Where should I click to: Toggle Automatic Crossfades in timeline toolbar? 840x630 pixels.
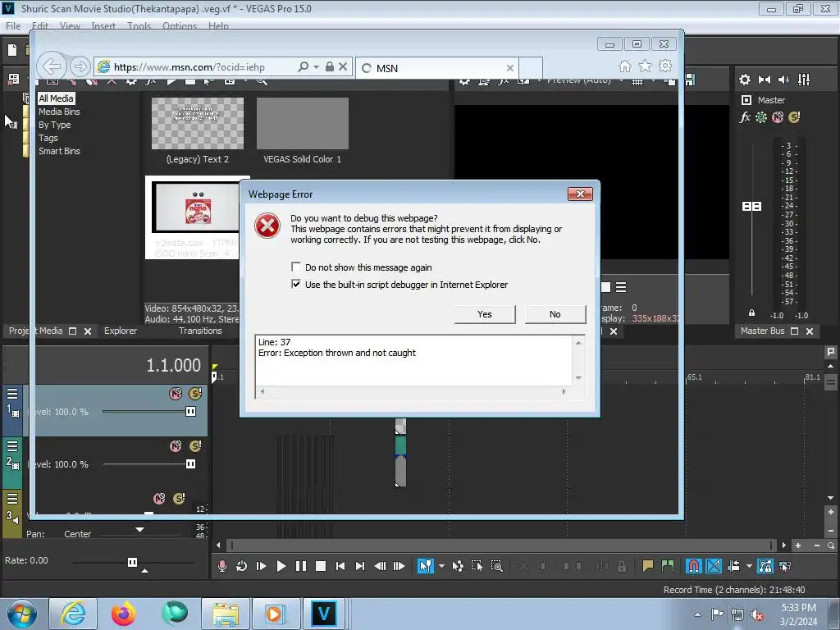pyautogui.click(x=714, y=566)
